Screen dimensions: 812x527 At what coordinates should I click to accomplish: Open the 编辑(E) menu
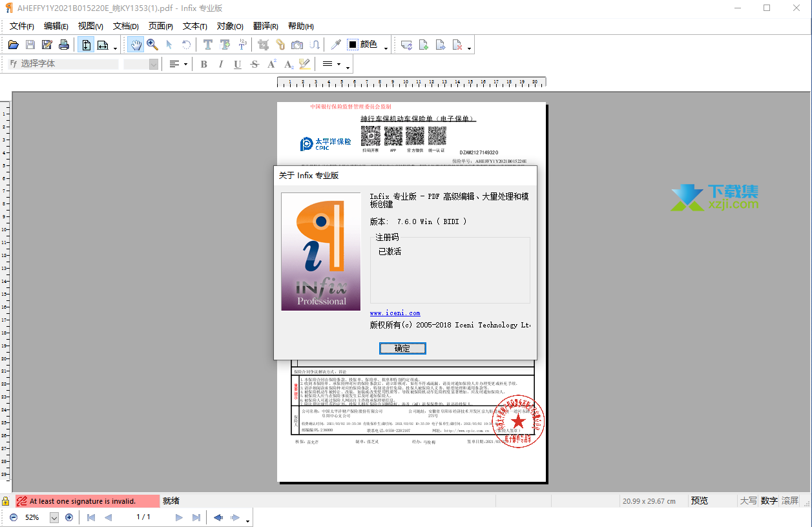(56, 26)
